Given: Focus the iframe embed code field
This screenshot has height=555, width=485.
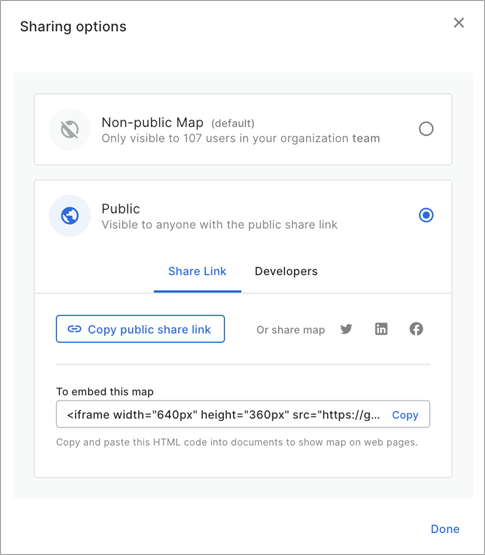Looking at the screenshot, I should click(x=243, y=414).
